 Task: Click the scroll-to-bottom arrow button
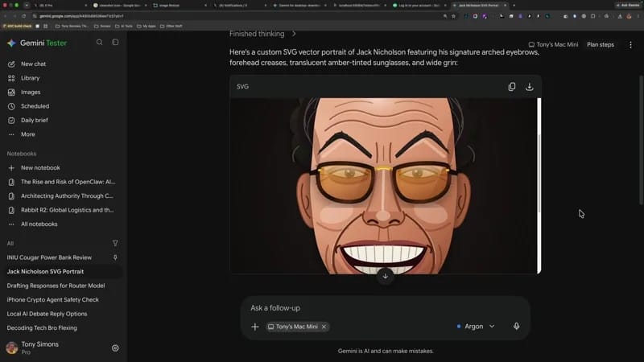pos(386,276)
